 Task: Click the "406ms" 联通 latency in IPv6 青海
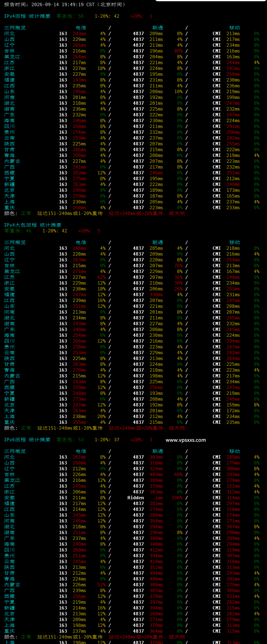[156, 579]
